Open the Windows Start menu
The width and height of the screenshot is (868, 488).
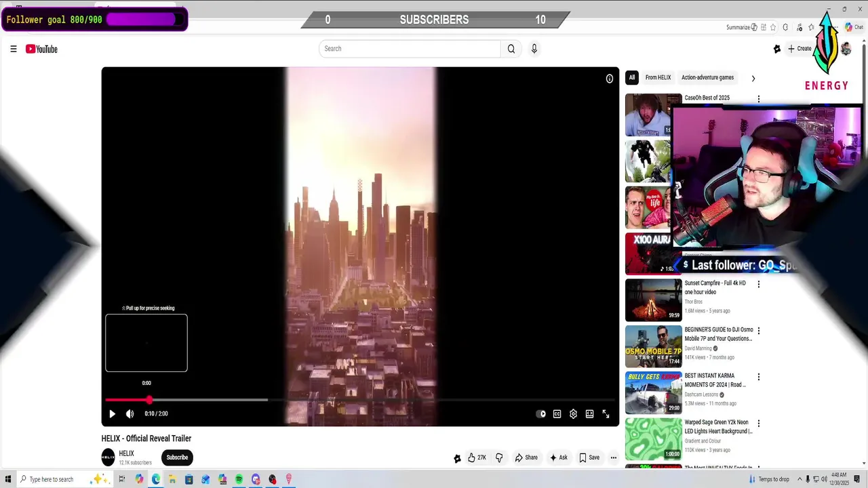click(x=8, y=479)
